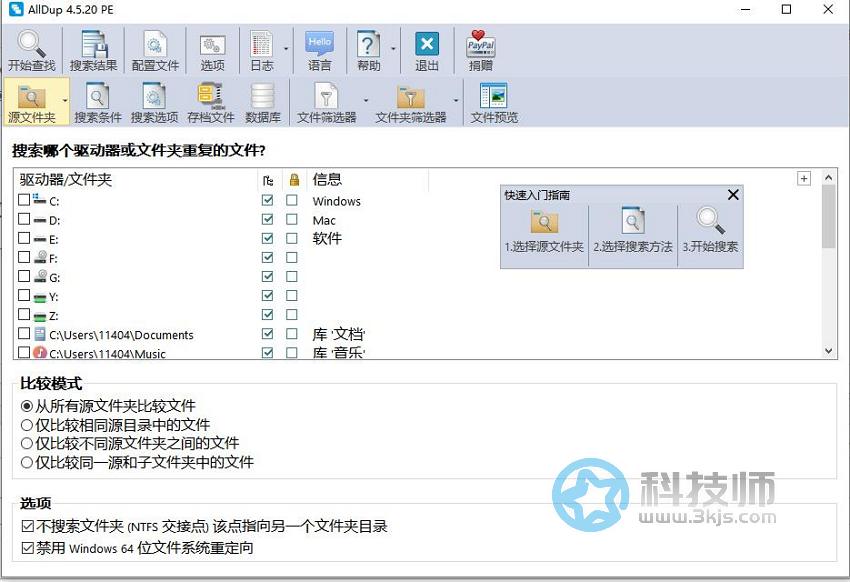850x582 pixels.
Task: Click the folder list scrollbar down arrow
Action: (x=828, y=351)
